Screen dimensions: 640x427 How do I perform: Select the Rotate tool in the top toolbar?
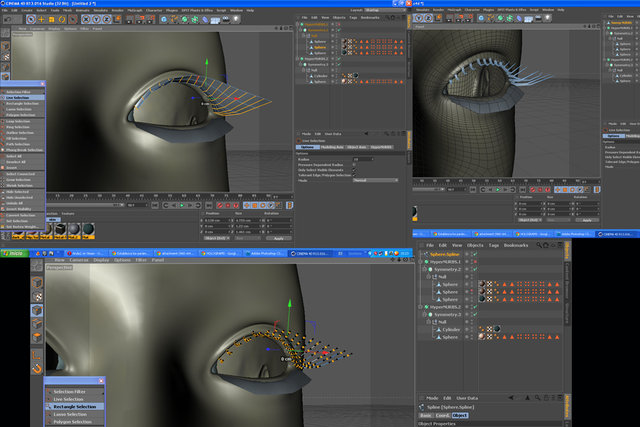[x=62, y=19]
